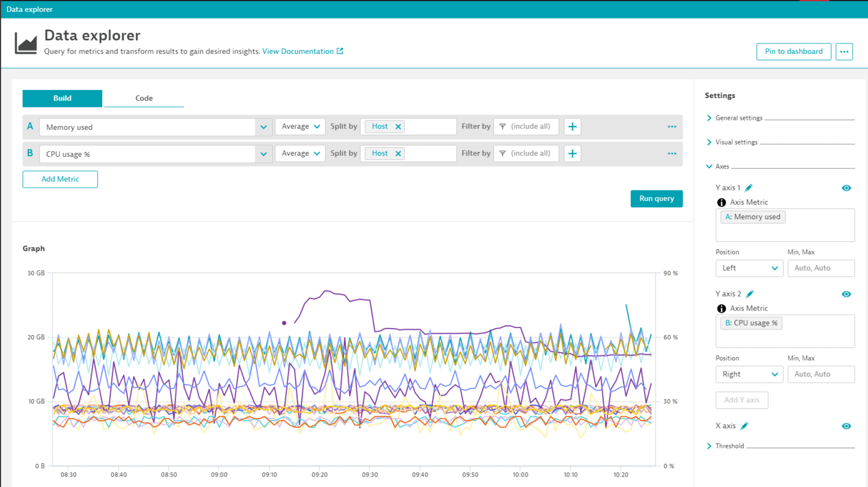Open the View Documentation link

coord(298,51)
